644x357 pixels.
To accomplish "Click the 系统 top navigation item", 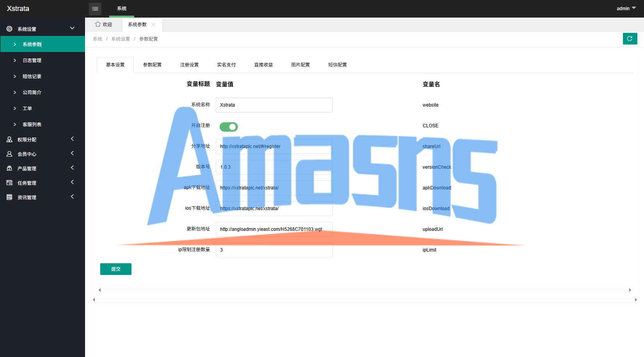I will (x=122, y=9).
